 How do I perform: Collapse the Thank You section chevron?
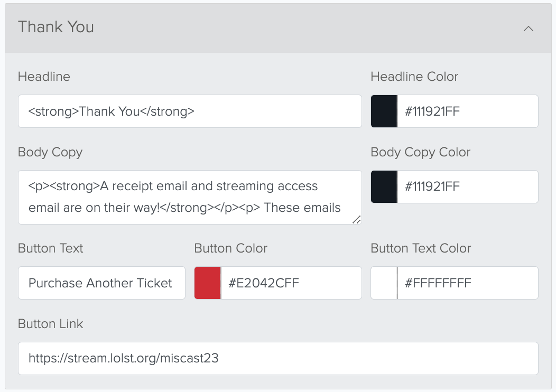pyautogui.click(x=529, y=29)
